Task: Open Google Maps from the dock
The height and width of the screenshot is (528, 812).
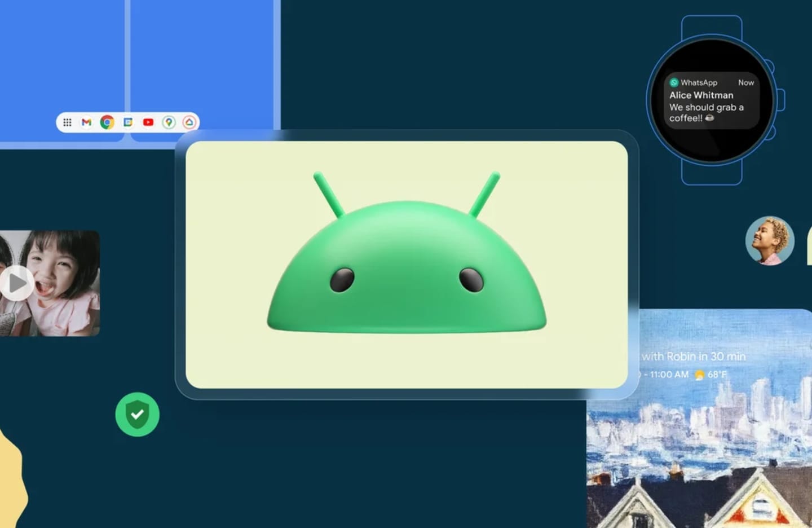Action: (169, 122)
